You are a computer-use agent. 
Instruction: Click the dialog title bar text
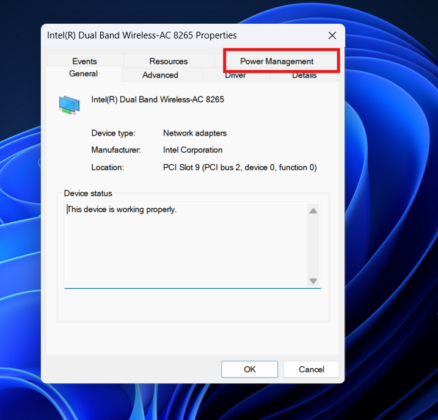click(x=142, y=36)
